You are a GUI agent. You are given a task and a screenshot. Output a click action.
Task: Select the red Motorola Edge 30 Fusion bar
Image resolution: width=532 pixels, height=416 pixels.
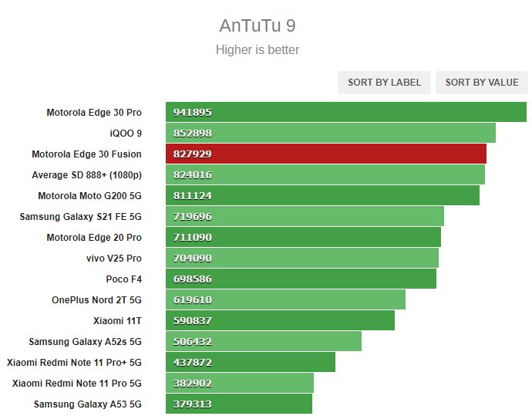click(326, 154)
